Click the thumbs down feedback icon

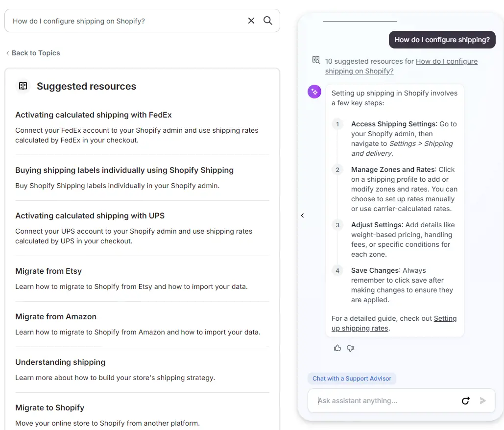[350, 348]
